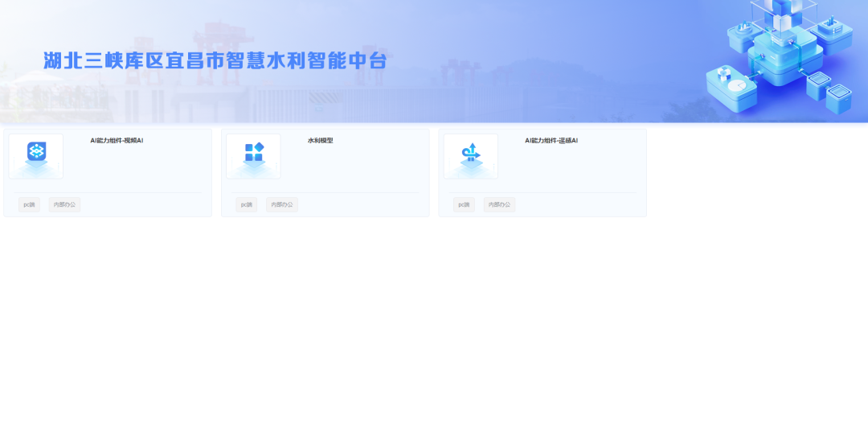868x428 pixels.
Task: Choose pc端 tag on 遥感AI card
Action: (x=464, y=205)
